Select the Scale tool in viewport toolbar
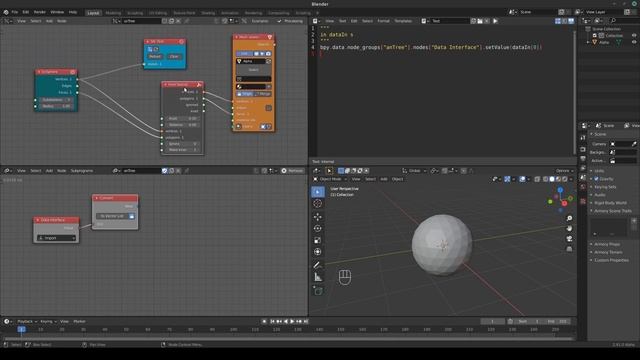This screenshot has height=360, width=640. tap(318, 240)
